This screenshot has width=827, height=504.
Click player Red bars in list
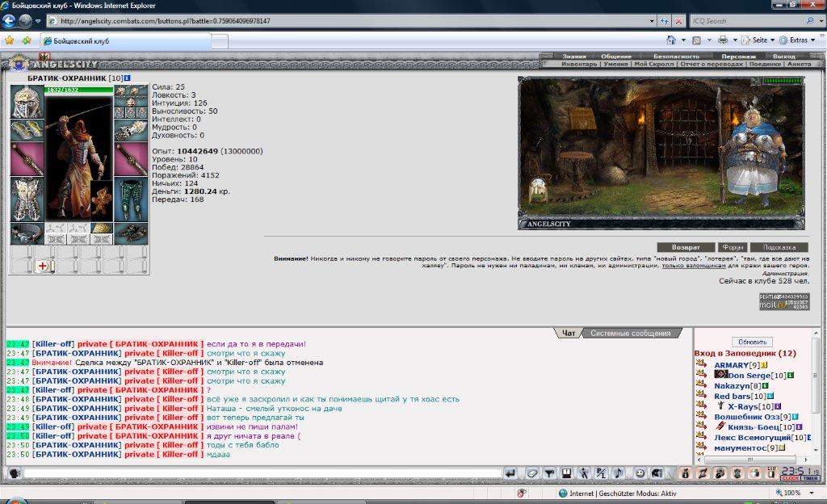732,397
